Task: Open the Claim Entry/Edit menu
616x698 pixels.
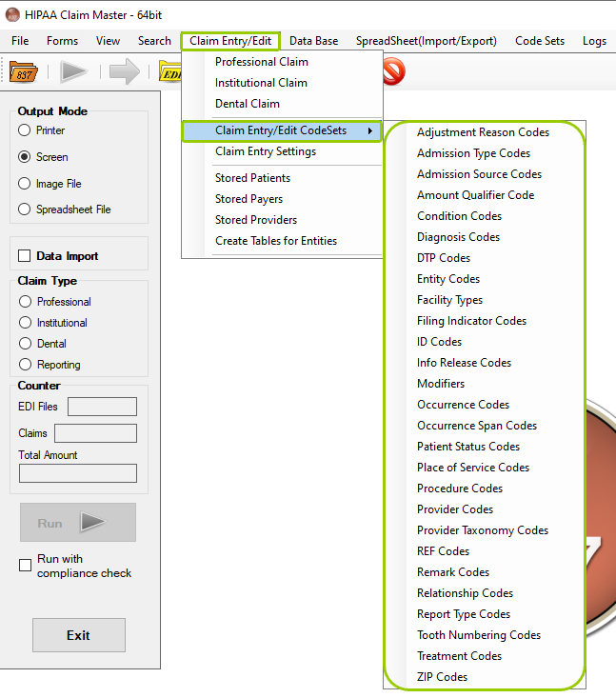Action: 230,41
